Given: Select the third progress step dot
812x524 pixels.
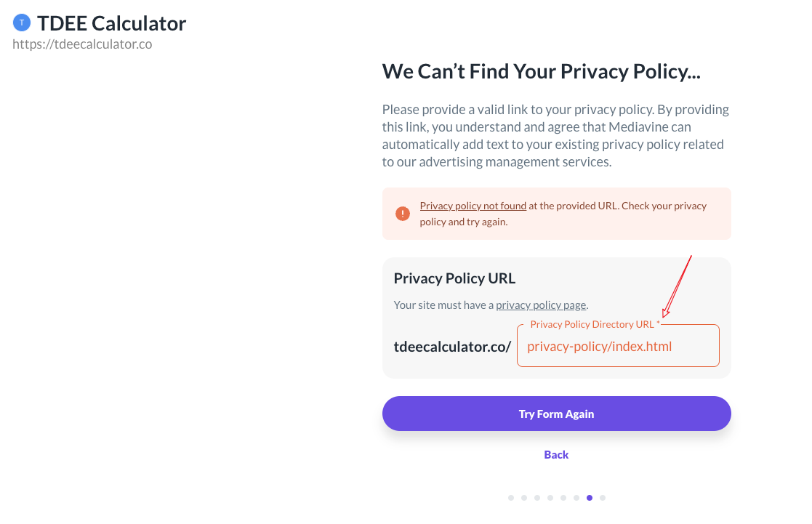Looking at the screenshot, I should [x=537, y=498].
